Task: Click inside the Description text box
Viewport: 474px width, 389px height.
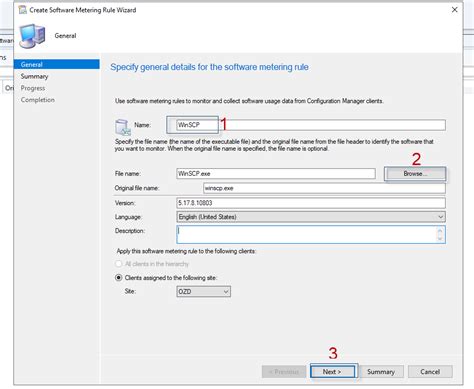Action: click(307, 234)
